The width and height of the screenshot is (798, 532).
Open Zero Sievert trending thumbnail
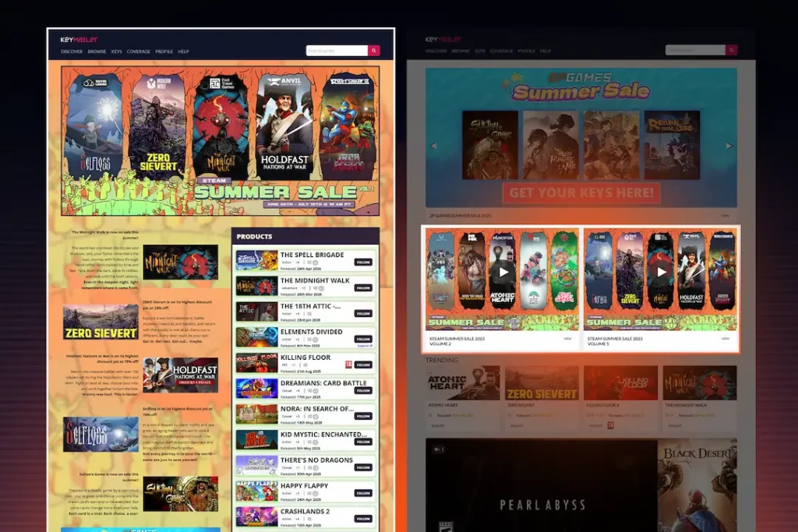542,383
